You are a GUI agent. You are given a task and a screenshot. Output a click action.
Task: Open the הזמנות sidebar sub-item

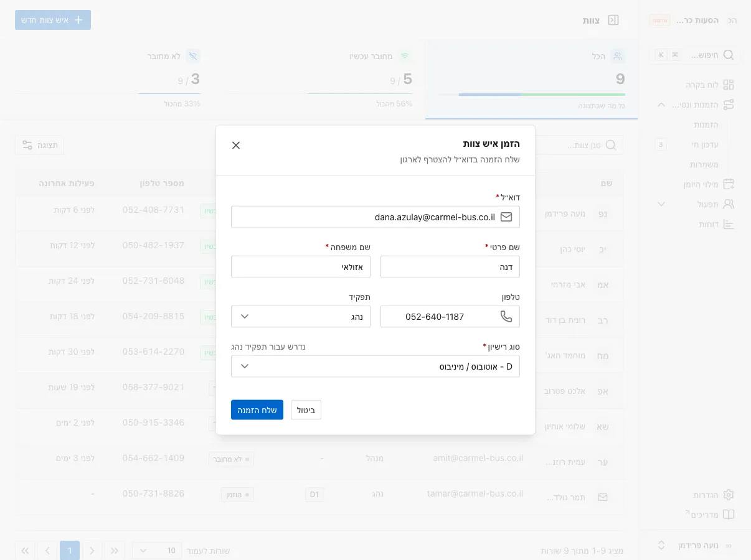tap(706, 124)
